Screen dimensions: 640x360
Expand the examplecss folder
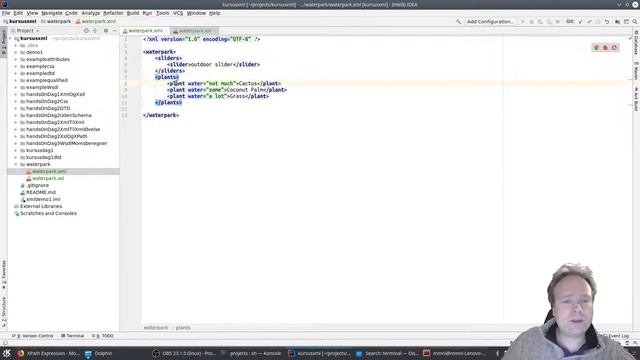click(x=16, y=66)
